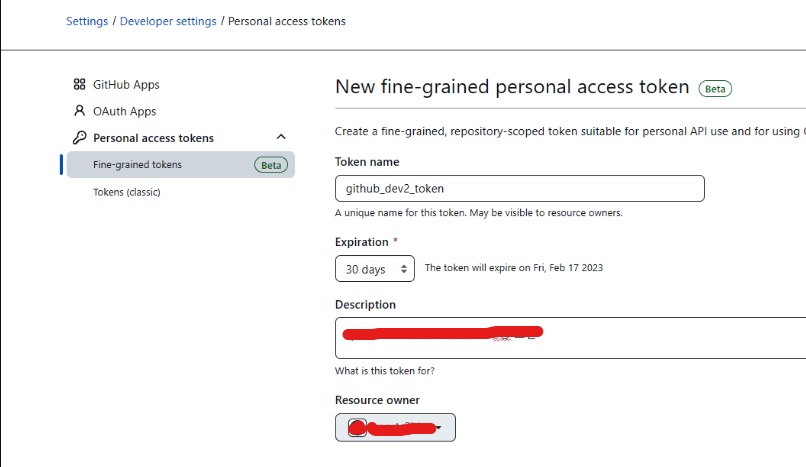806x467 pixels.
Task: Select Fine-grained tokens in sidebar
Action: click(x=180, y=164)
